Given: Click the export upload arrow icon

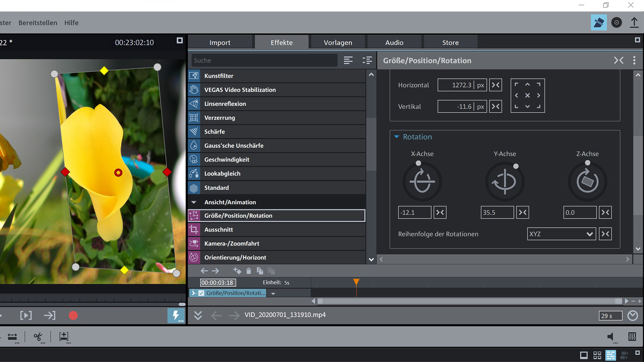Looking at the screenshot, I should pos(634,22).
